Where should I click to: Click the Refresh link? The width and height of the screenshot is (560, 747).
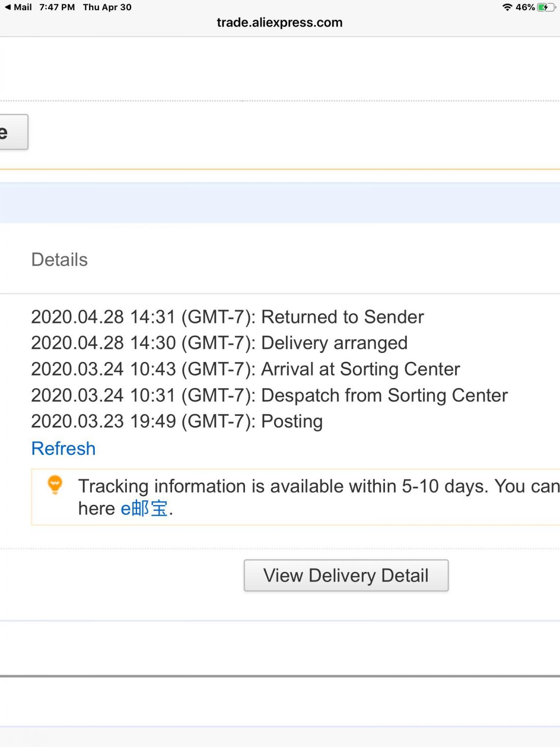pyautogui.click(x=63, y=448)
